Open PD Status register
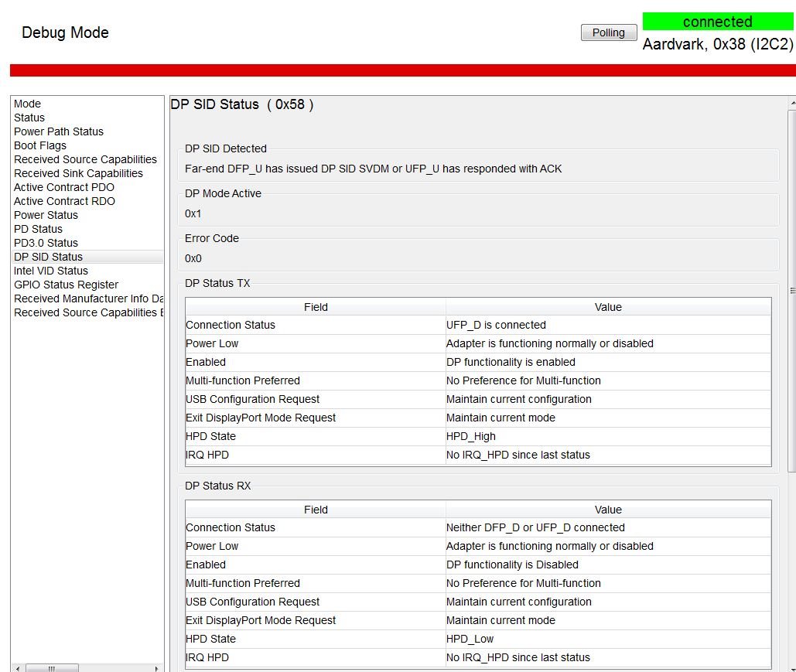796x672 pixels. (38, 229)
